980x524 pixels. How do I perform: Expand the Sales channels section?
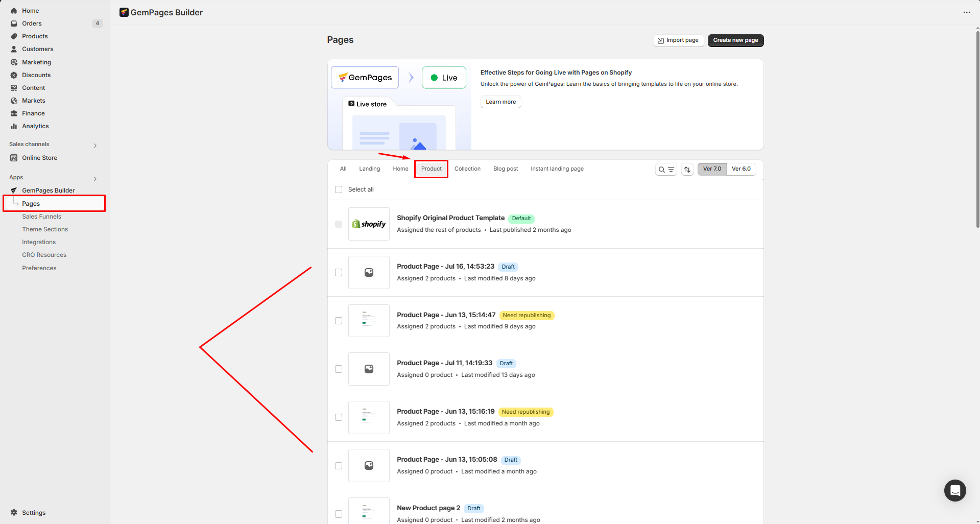coord(95,146)
